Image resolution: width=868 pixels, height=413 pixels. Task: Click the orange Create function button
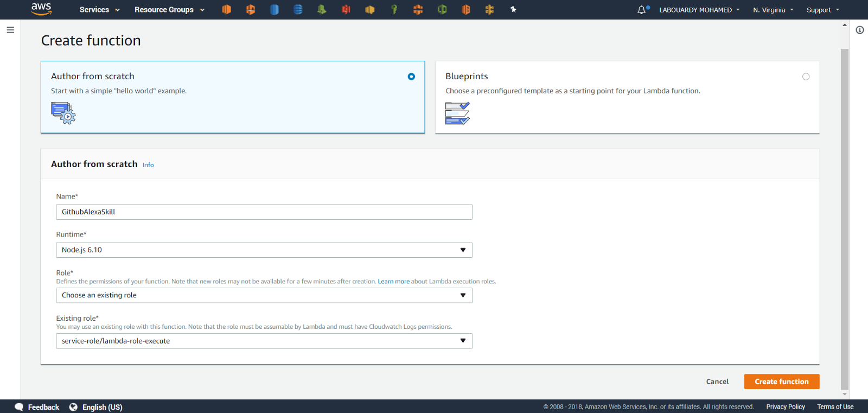point(782,382)
